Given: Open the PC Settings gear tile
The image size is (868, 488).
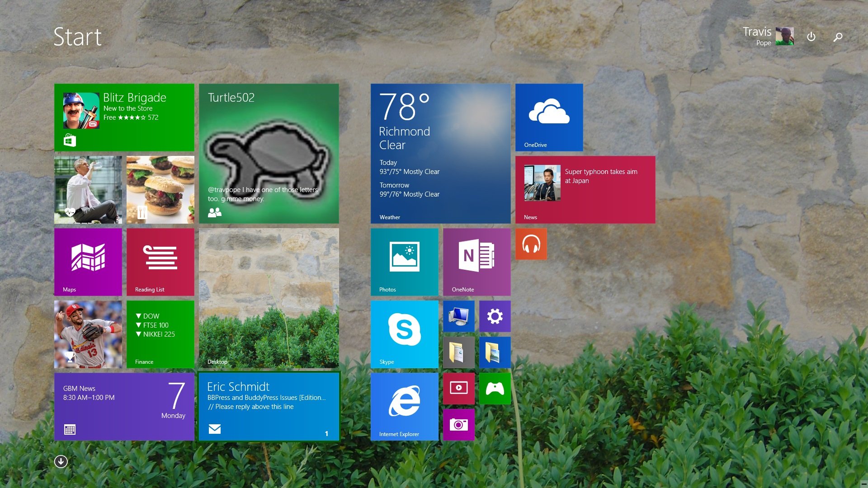Looking at the screenshot, I should pos(495,316).
